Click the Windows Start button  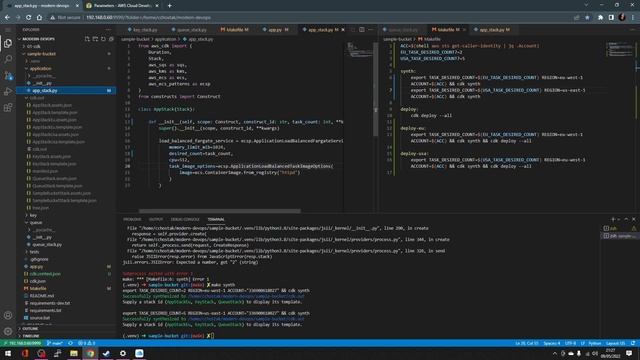[x=8, y=353]
